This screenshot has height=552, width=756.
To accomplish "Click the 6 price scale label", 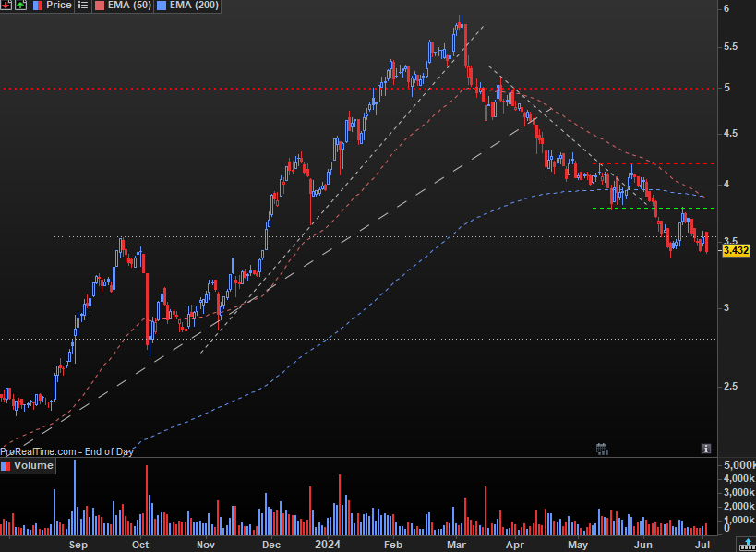I will click(726, 8).
